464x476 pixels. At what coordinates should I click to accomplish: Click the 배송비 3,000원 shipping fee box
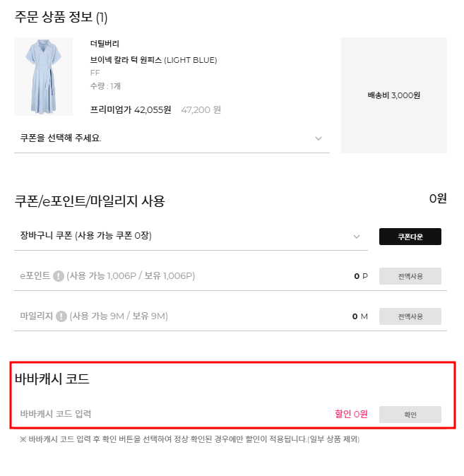[394, 95]
